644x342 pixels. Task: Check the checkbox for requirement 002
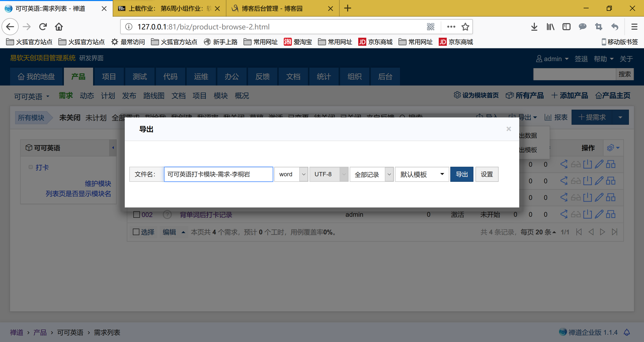click(x=137, y=215)
